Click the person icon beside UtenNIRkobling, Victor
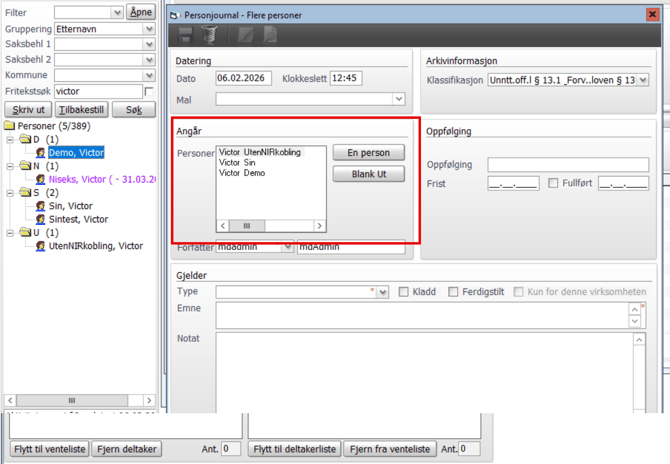 pyautogui.click(x=40, y=245)
